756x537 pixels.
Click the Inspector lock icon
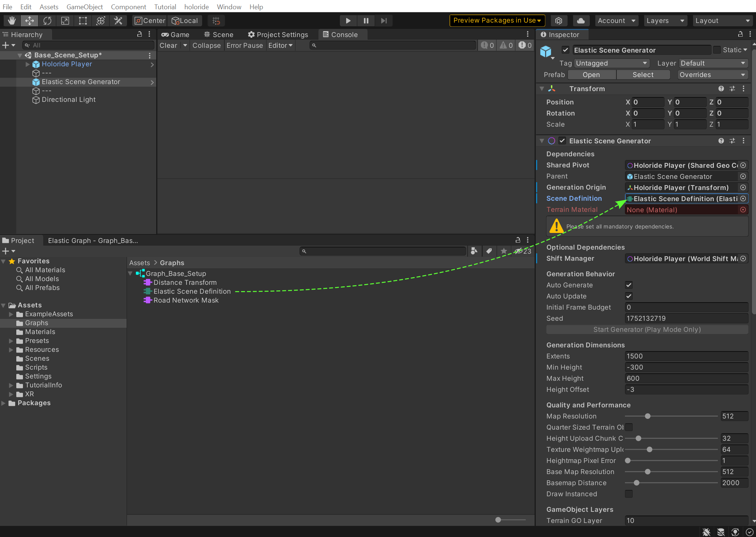pyautogui.click(x=740, y=34)
